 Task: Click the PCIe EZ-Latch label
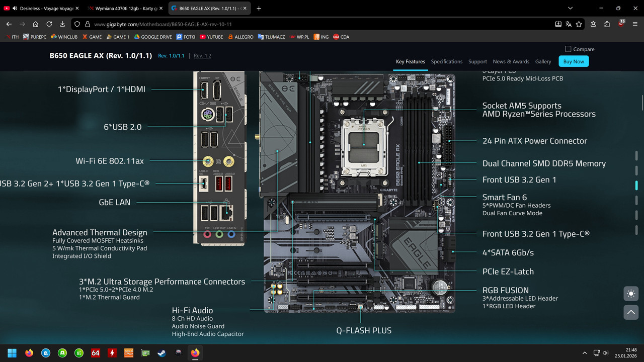[x=508, y=271]
